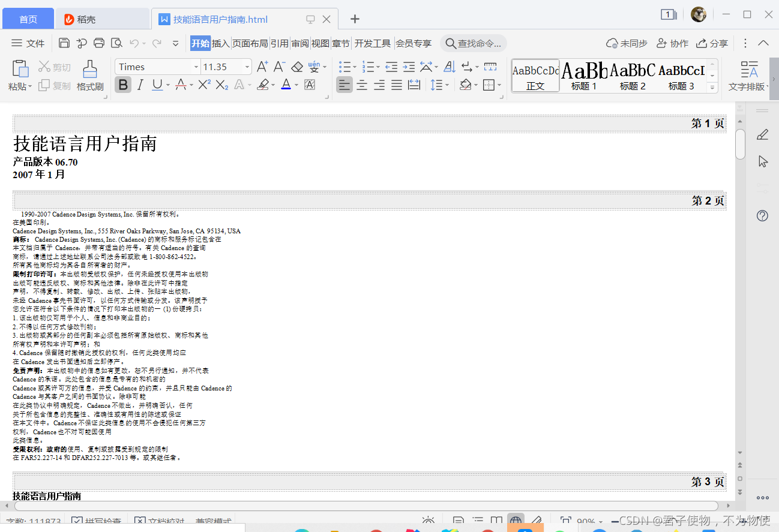Toggle Center alignment
This screenshot has width=779, height=532.
(362, 85)
